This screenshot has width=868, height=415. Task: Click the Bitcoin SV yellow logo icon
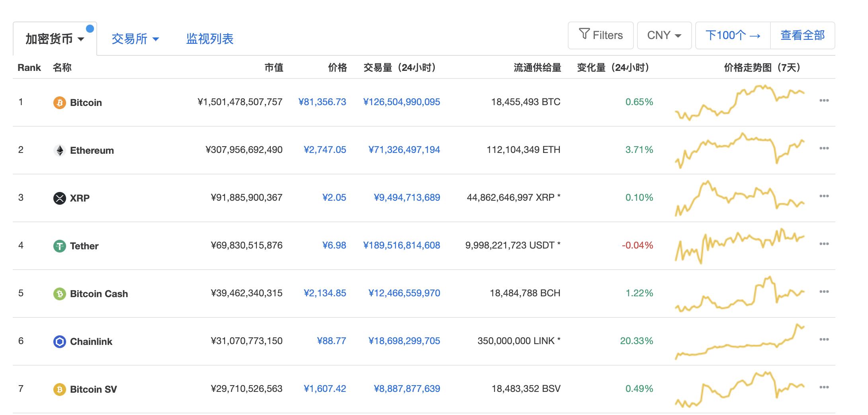60,390
